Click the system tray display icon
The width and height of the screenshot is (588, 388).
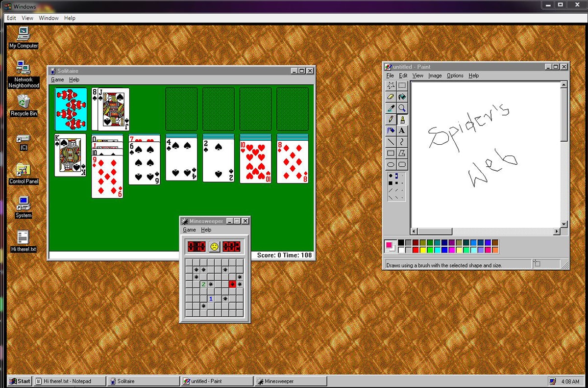click(x=553, y=381)
